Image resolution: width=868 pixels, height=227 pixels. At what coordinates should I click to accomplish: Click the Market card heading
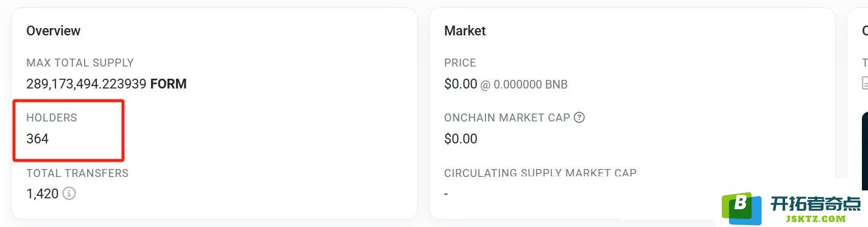click(x=465, y=31)
